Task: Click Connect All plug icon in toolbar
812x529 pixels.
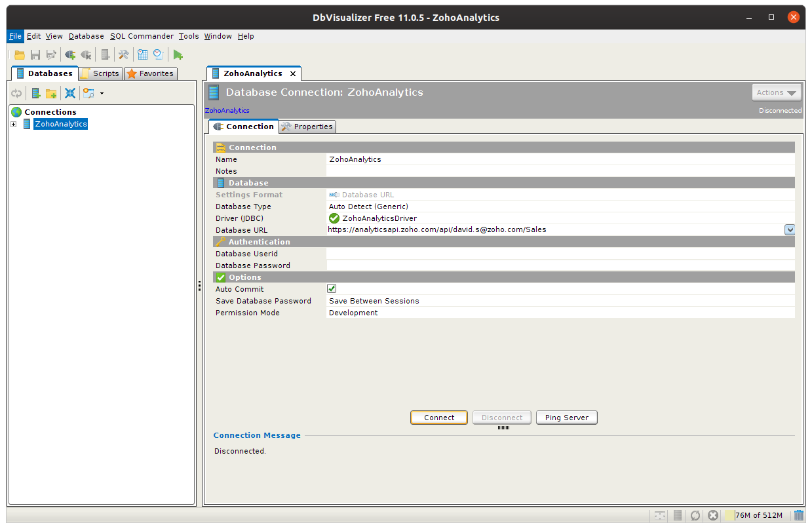Action: coord(69,55)
